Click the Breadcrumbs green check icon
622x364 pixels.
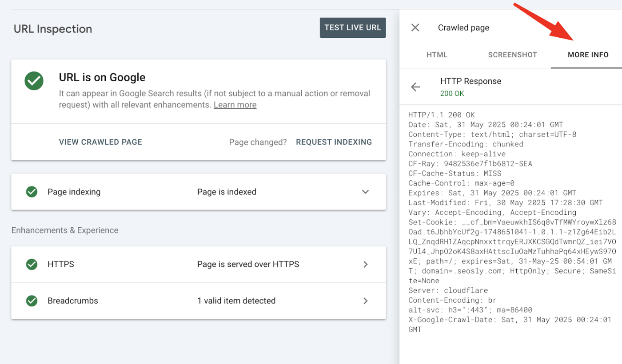pyautogui.click(x=32, y=301)
